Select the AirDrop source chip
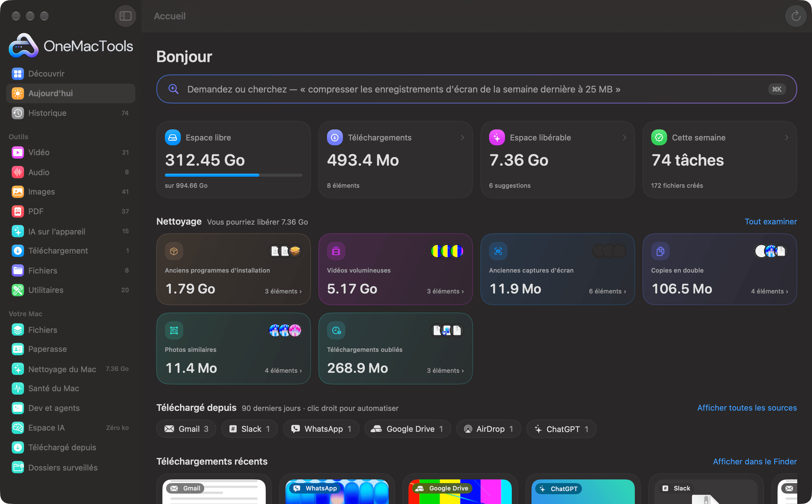The width and height of the screenshot is (812, 504). point(488,429)
